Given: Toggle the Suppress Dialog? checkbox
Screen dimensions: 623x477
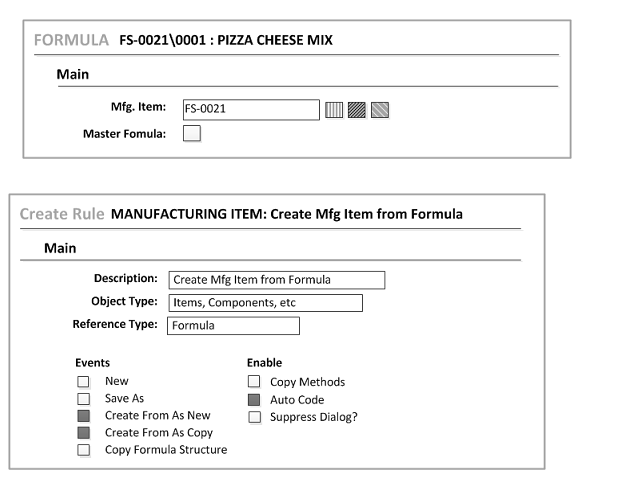Looking at the screenshot, I should (254, 416).
